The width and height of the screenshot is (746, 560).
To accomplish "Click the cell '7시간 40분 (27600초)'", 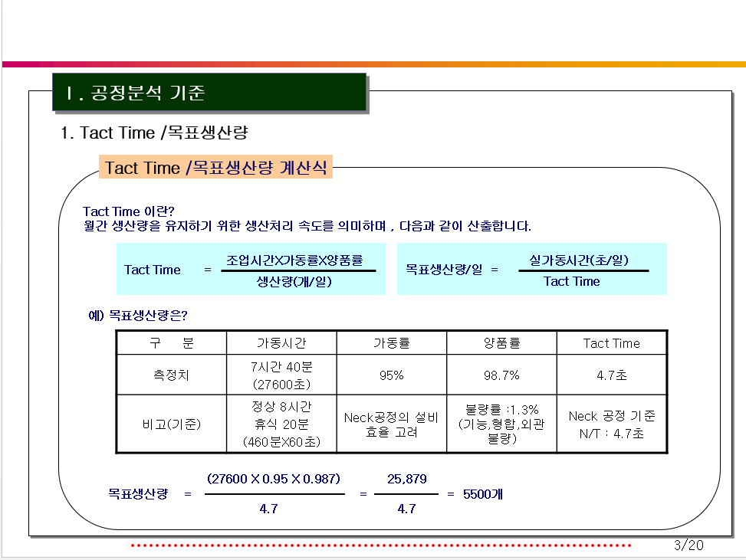I will [281, 375].
